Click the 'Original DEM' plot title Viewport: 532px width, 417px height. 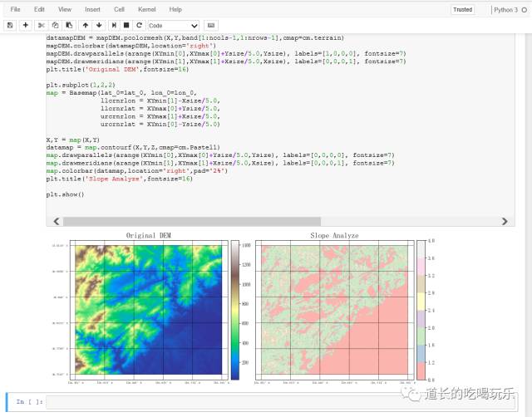[149, 235]
